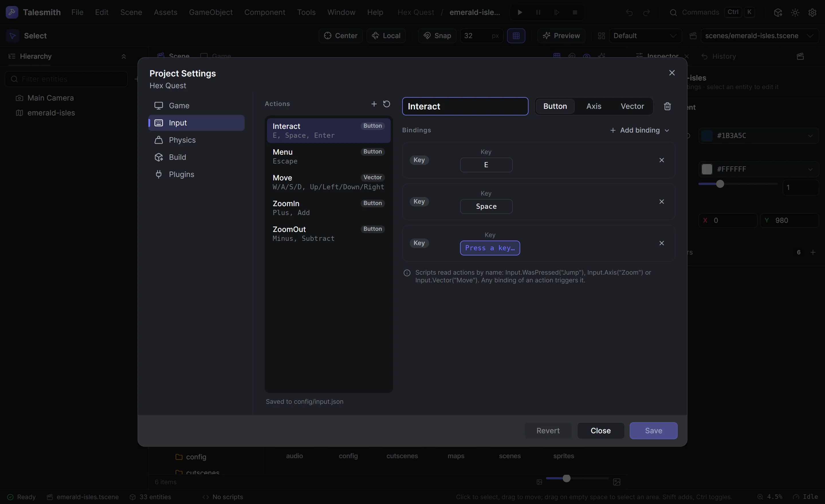Remove the Space key binding
This screenshot has width=825, height=504.
(x=662, y=202)
